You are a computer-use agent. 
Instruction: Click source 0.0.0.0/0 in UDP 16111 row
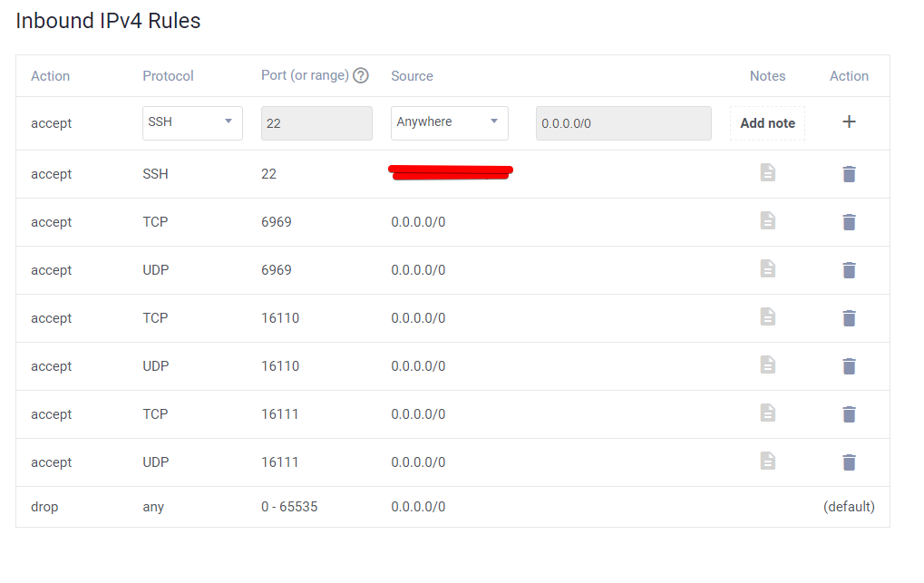click(418, 462)
